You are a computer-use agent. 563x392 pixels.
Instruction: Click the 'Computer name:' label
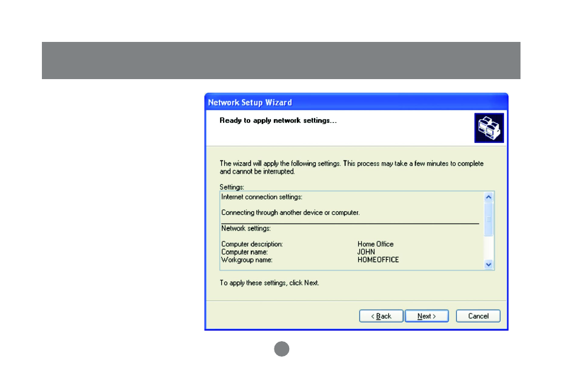(x=244, y=252)
